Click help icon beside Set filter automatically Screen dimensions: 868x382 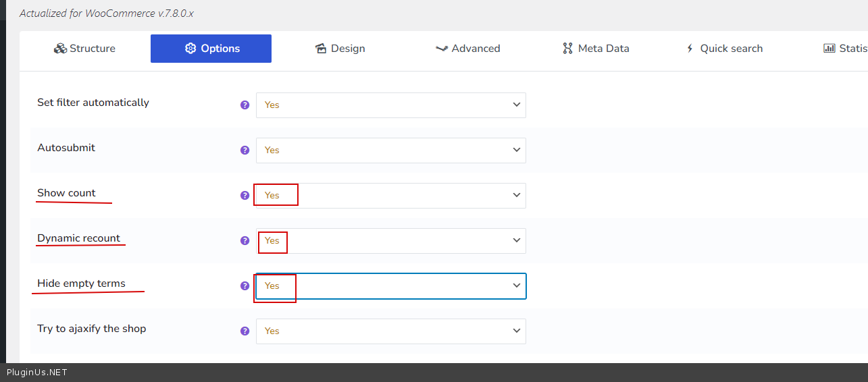[x=245, y=105]
